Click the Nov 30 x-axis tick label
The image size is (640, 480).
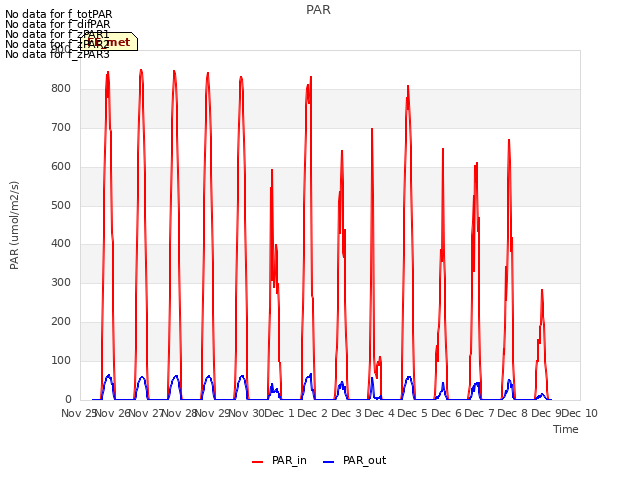tap(246, 413)
